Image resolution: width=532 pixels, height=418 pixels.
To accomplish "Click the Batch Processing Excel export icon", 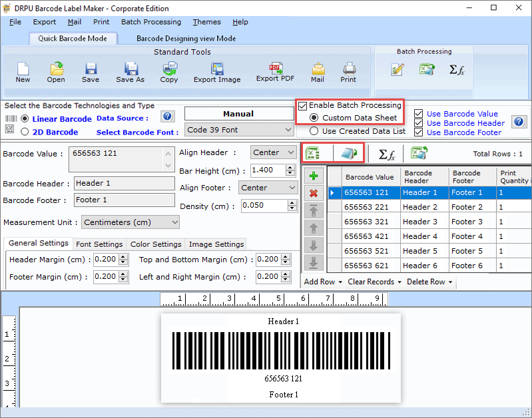I will pyautogui.click(x=427, y=69).
